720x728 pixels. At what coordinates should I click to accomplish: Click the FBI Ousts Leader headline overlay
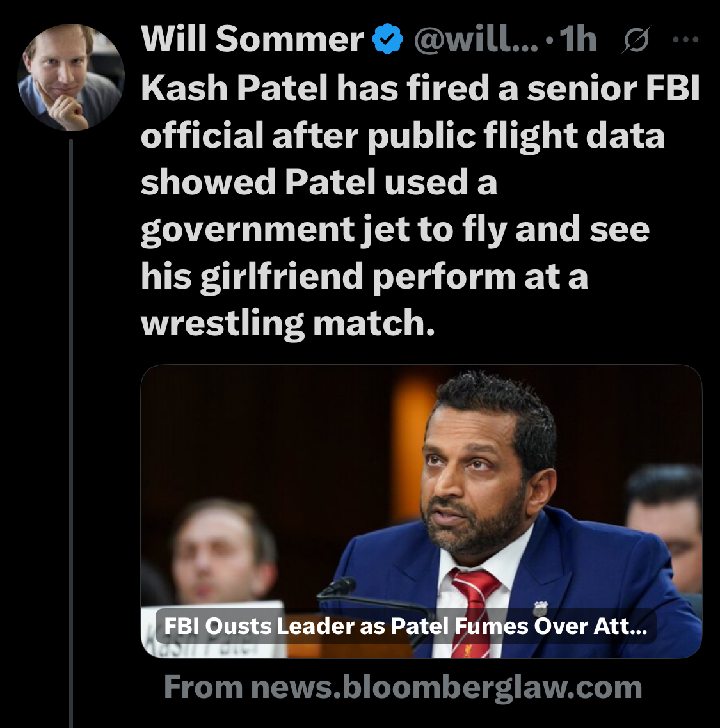pyautogui.click(x=405, y=626)
